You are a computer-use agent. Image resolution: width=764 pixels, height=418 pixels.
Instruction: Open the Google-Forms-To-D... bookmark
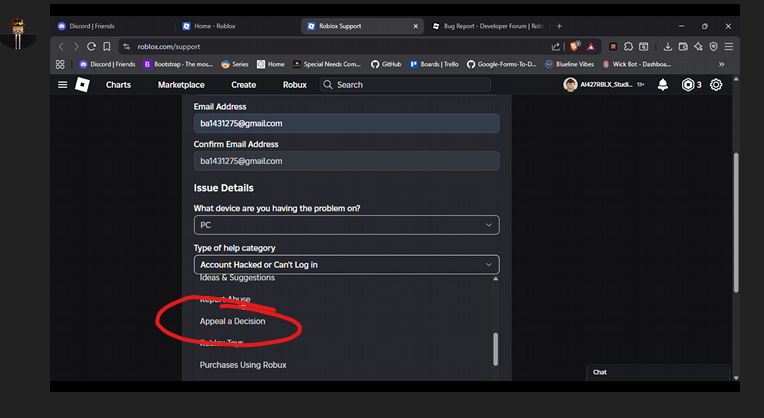[501, 64]
